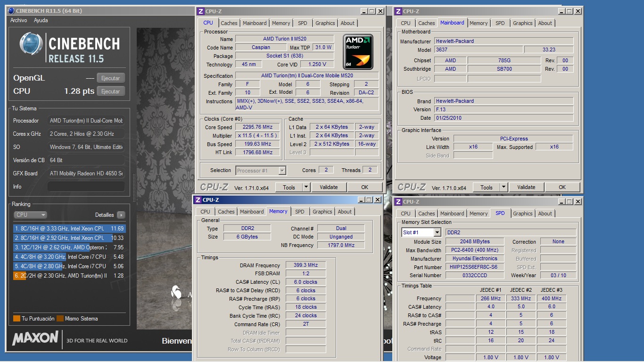The width and height of the screenshot is (644, 362).
Task: Click the DRAM Frequency value 399.3 MHz
Action: [x=305, y=265]
